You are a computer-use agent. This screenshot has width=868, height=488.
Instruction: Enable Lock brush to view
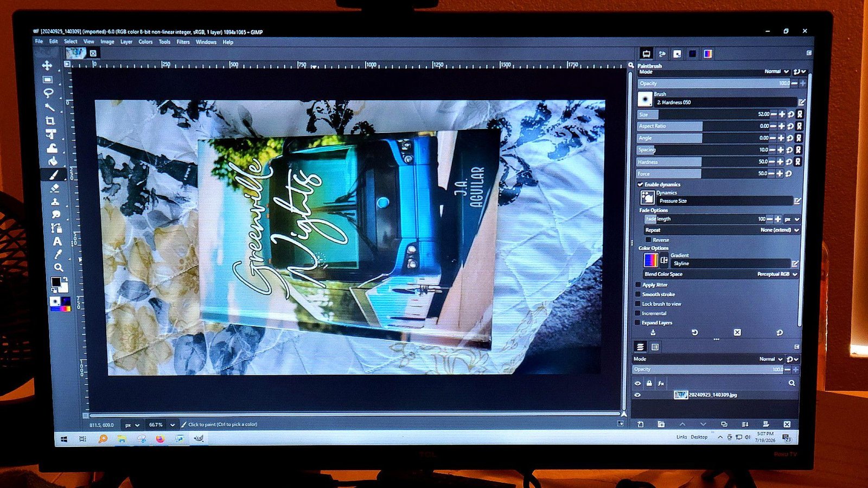638,304
